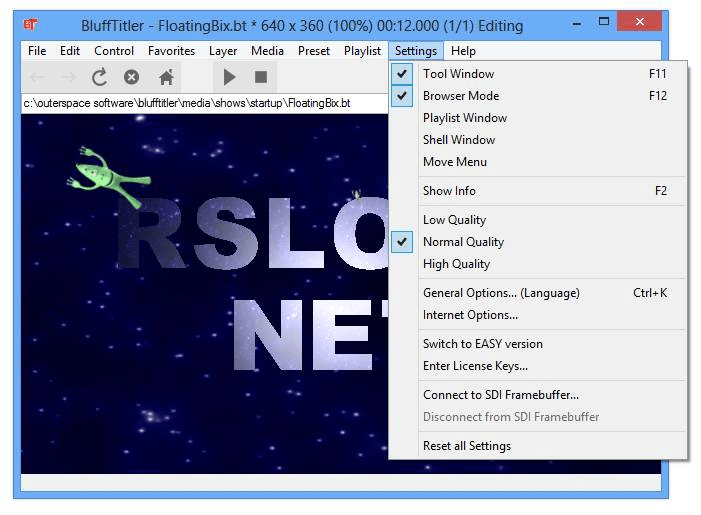701x515 pixels.
Task: Open the Preset menu
Action: [x=314, y=51]
